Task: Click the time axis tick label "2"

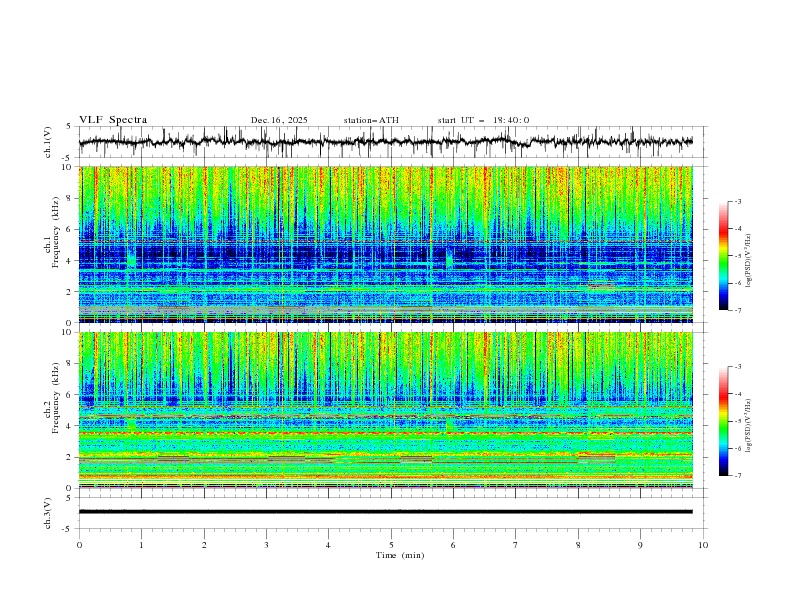Action: point(204,545)
